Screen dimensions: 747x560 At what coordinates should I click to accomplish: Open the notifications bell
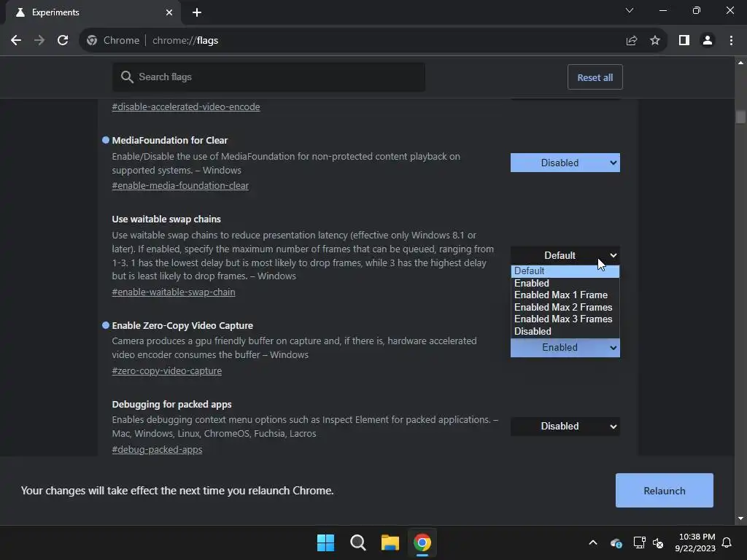click(727, 542)
